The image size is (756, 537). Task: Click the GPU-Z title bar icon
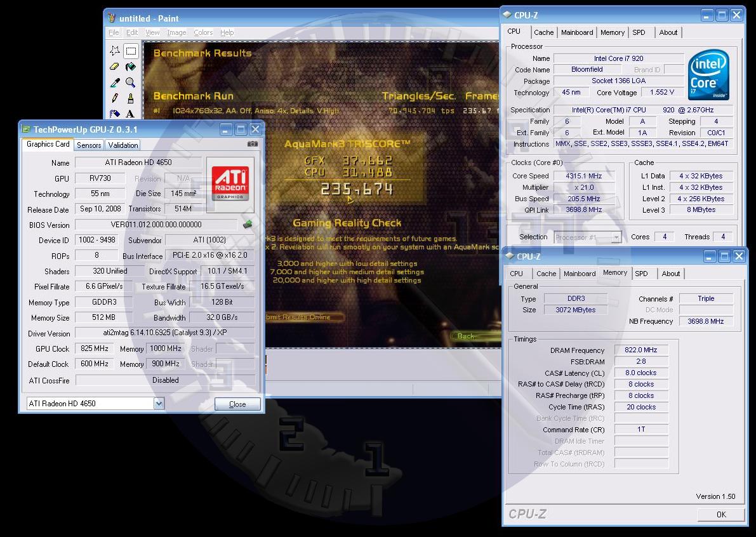coord(26,129)
